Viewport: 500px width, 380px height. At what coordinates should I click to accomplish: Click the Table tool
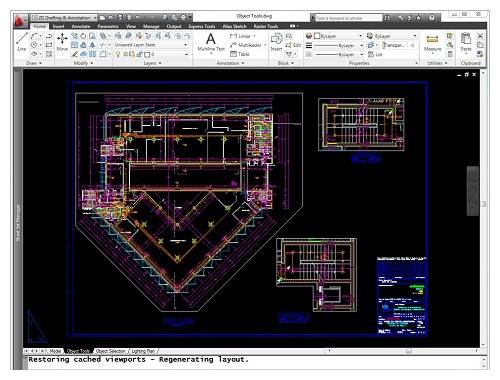[240, 54]
